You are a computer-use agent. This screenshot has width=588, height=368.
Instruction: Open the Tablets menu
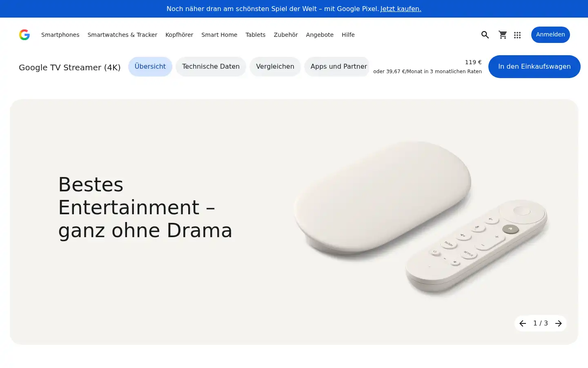[256, 35]
